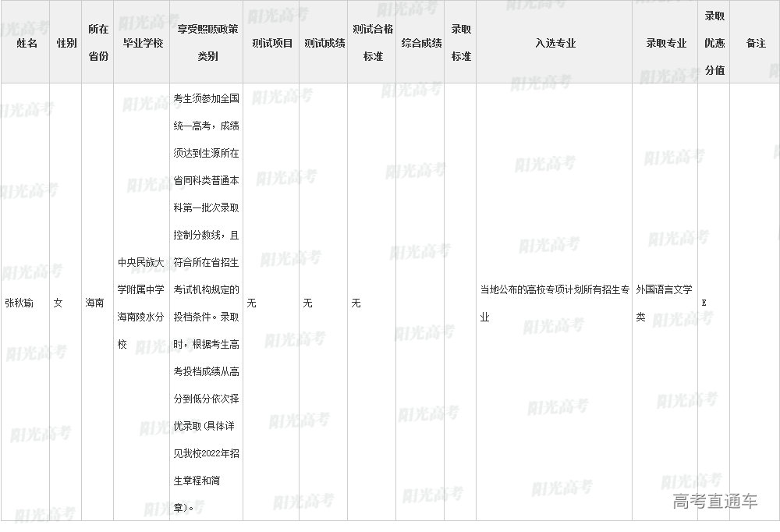
Task: Select the 录取专业 column header
Action: click(666, 43)
